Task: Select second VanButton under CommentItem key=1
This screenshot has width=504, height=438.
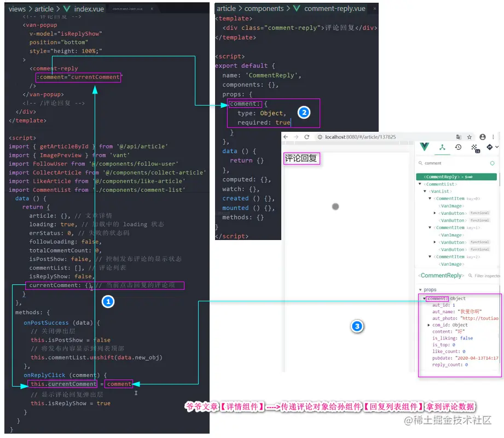Action: [453, 249]
